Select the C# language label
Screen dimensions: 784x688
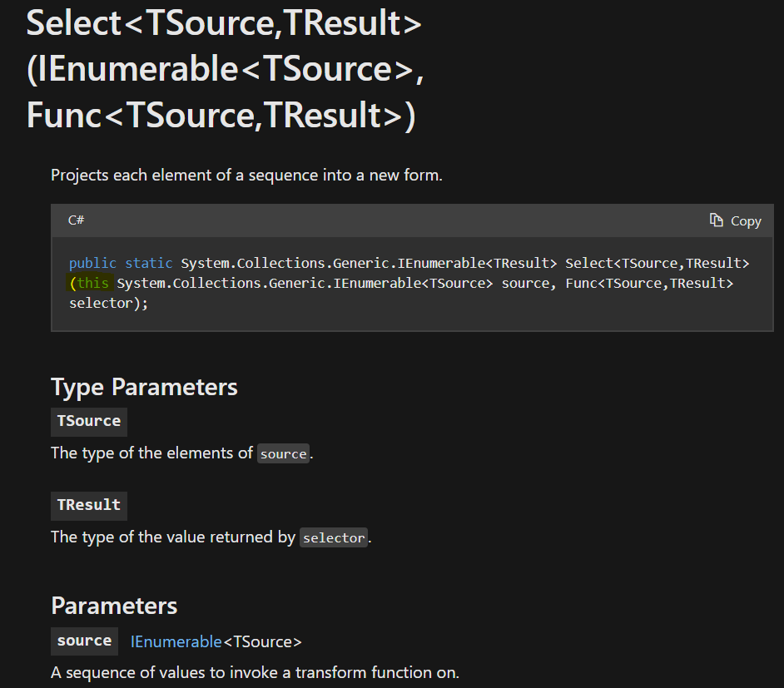76,220
